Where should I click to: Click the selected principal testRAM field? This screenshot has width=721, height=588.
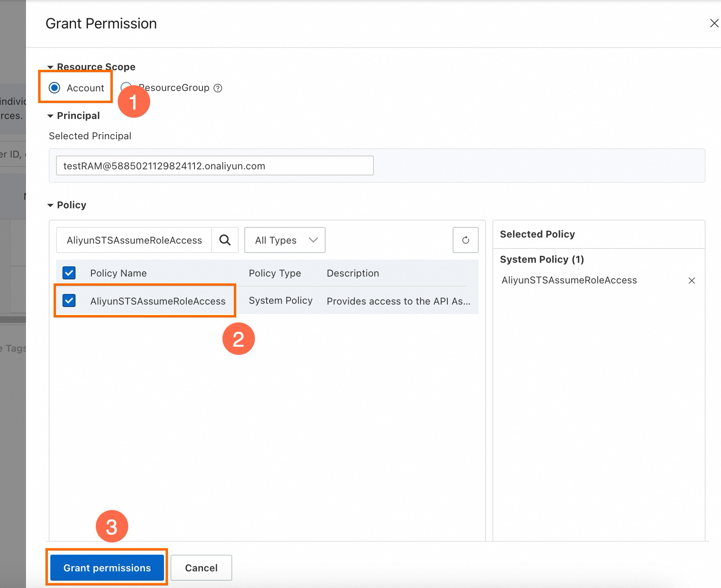click(x=215, y=166)
